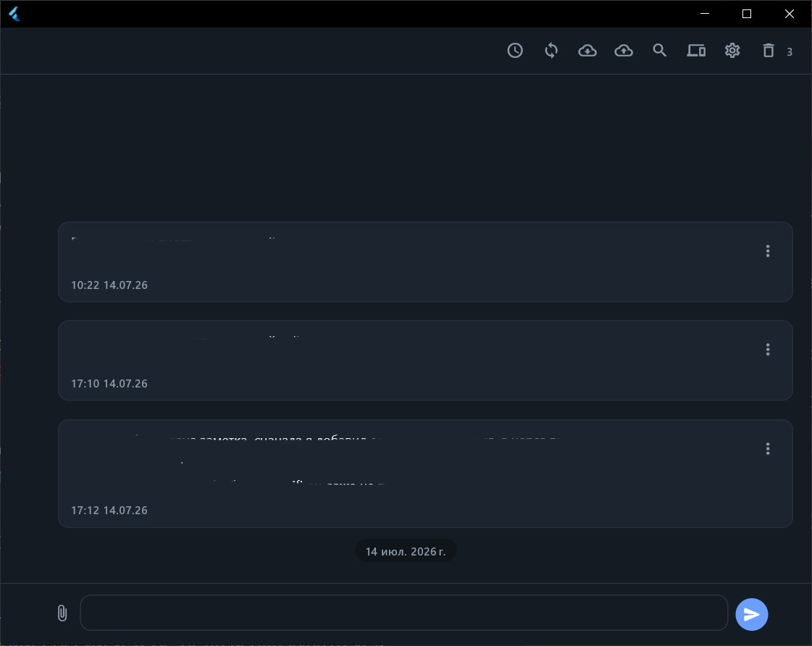This screenshot has height=646, width=812.
Task: Select the note card timestamped 10:22 14.07.26
Action: pos(425,262)
